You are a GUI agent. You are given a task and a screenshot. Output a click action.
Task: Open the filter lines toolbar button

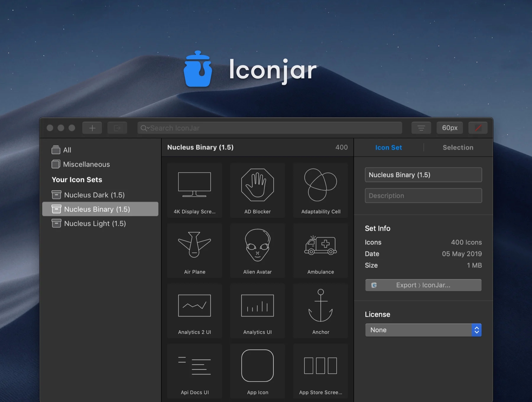(x=421, y=128)
